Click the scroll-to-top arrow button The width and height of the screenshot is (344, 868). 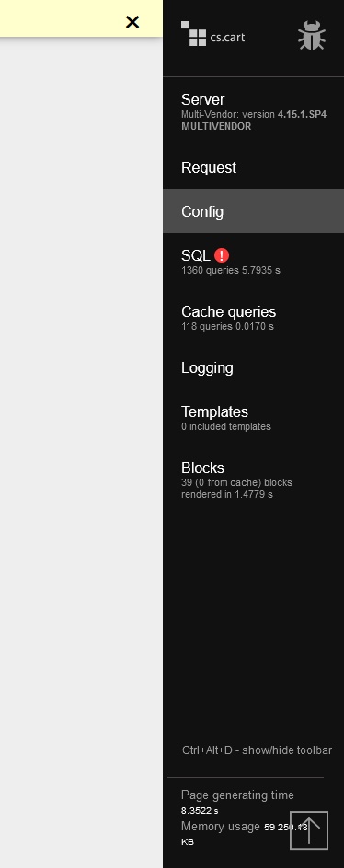coord(309,830)
